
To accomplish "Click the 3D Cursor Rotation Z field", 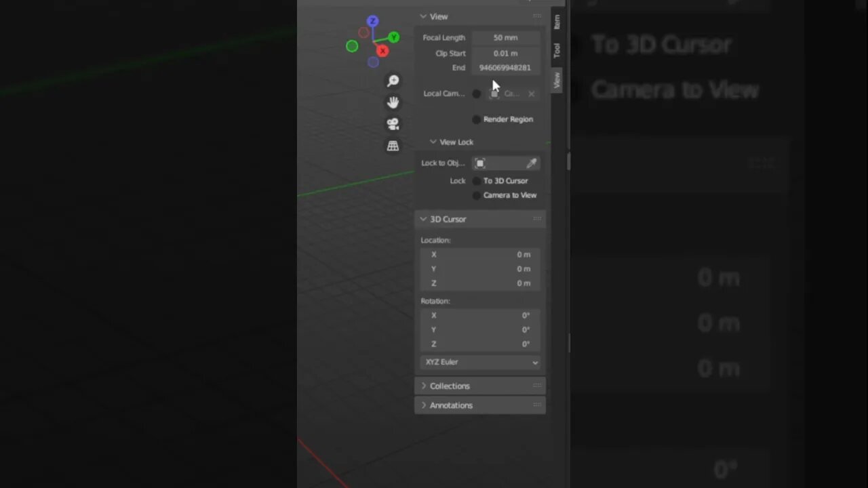I will point(481,344).
